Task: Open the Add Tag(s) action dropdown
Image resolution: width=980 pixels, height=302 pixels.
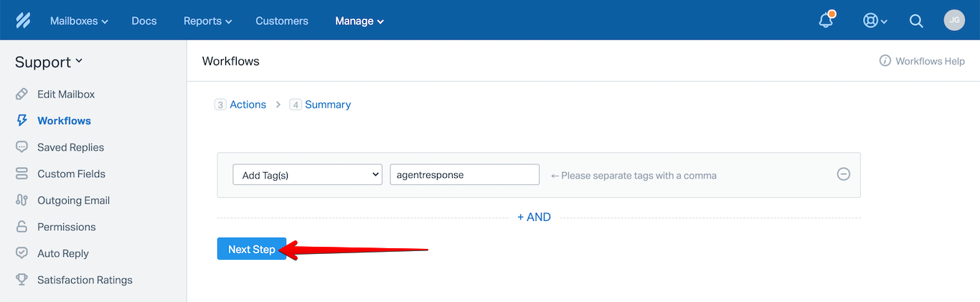Action: (x=307, y=175)
